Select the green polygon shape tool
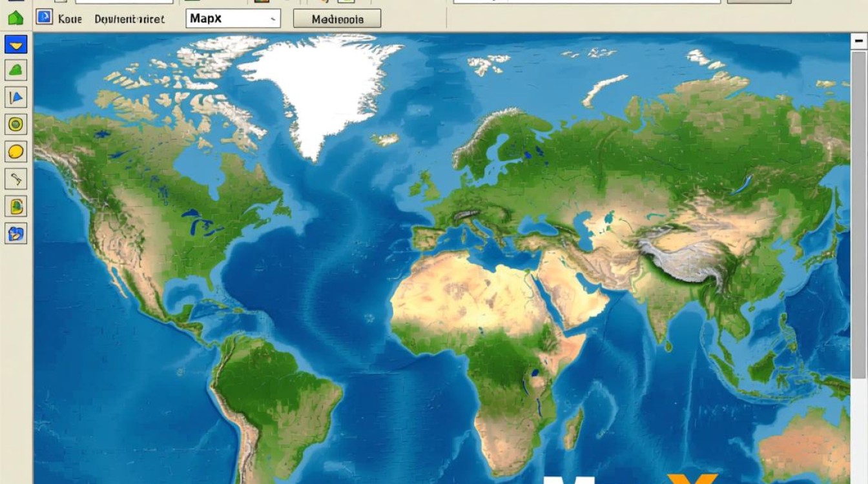This screenshot has height=484, width=868. (x=15, y=70)
